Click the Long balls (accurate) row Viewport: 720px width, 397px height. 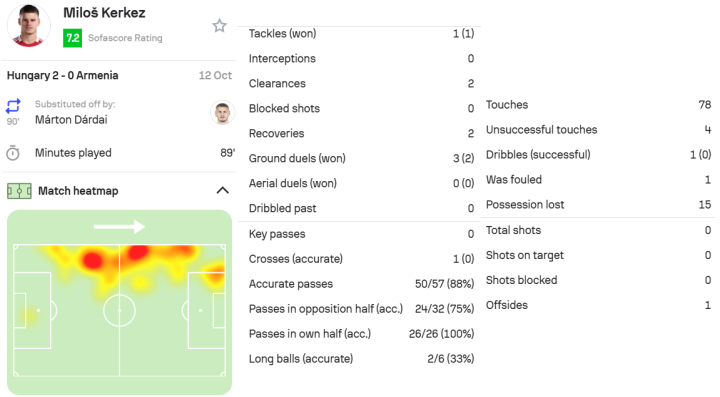click(x=361, y=358)
